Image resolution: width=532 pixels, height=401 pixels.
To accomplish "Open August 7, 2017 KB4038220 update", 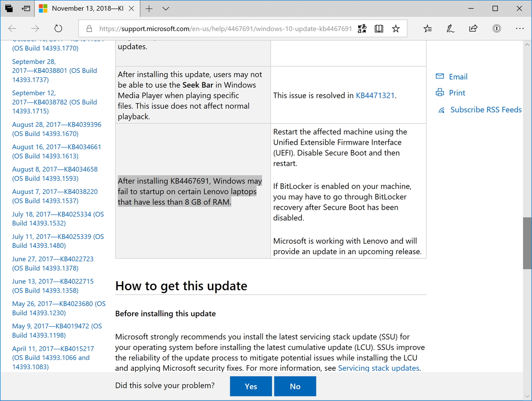I will click(55, 196).
